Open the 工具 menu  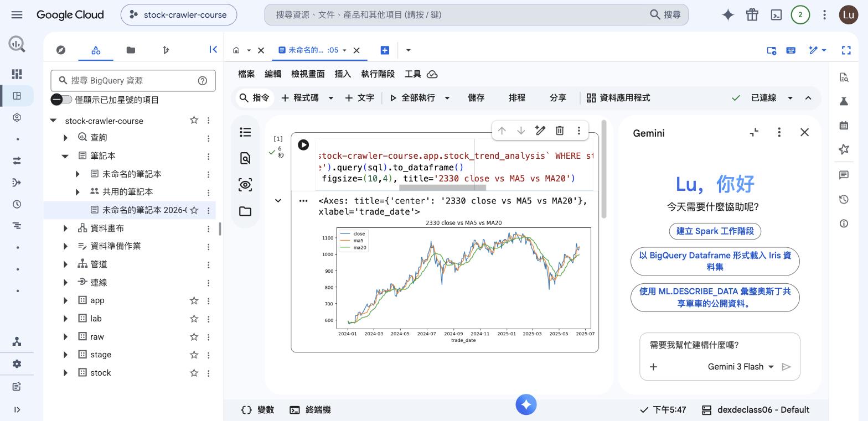click(413, 74)
